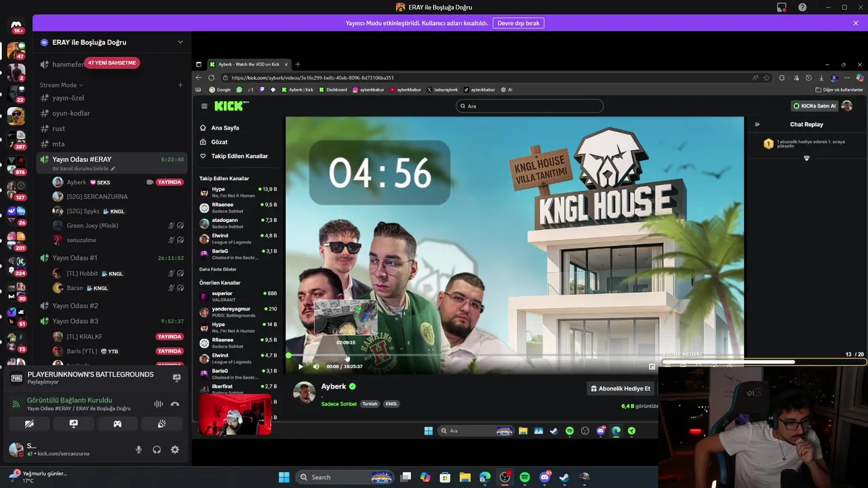Open Hype channel with 13,9 B viewers
Viewport: 868px width, 488px height.
(x=238, y=192)
